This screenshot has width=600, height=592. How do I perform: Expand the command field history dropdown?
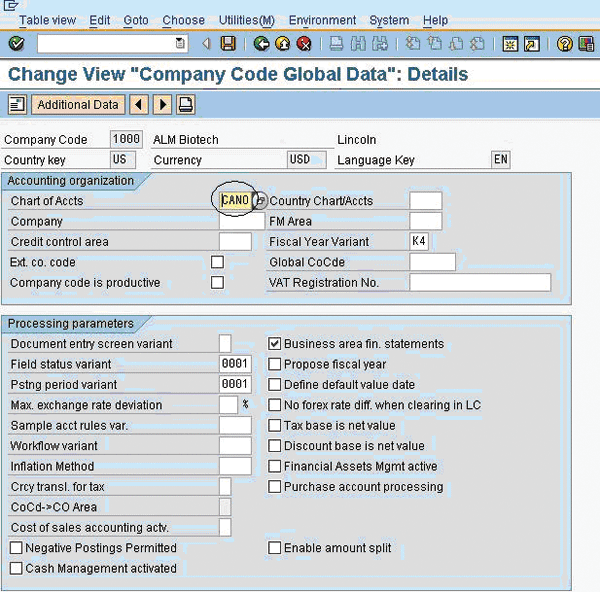pos(180,43)
